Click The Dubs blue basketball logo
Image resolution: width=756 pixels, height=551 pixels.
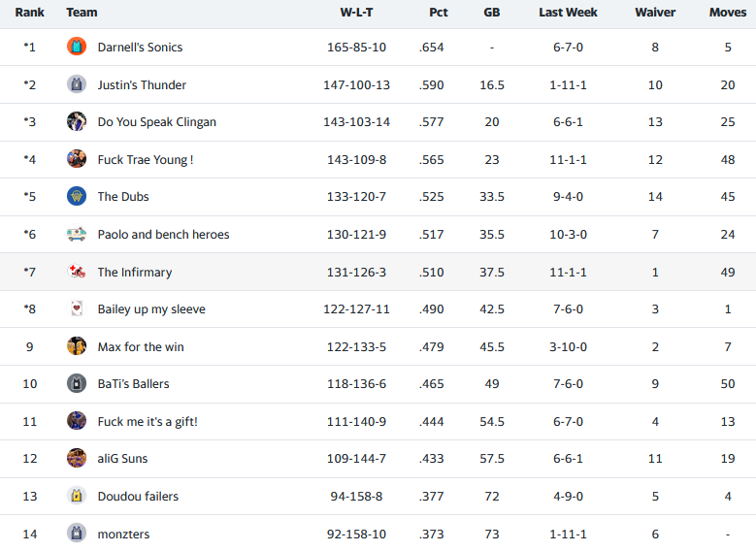point(77,196)
